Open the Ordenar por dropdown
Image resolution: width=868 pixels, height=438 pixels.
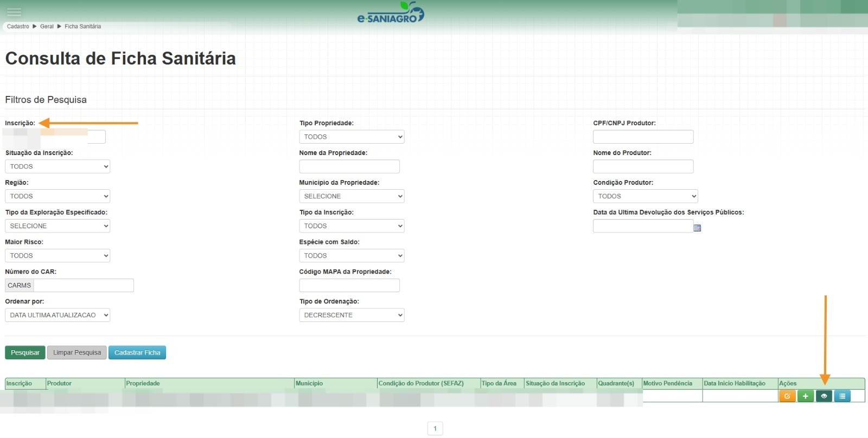click(58, 315)
